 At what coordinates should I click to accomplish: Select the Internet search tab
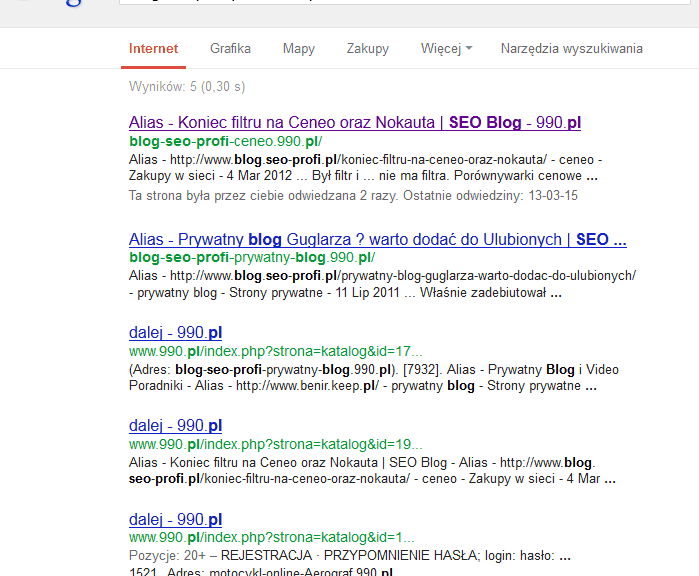pyautogui.click(x=153, y=49)
